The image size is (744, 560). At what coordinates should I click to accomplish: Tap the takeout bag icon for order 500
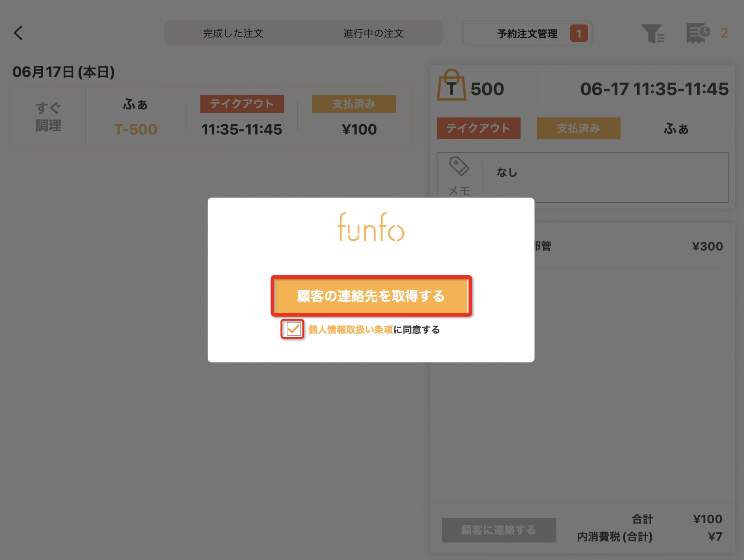[x=451, y=85]
